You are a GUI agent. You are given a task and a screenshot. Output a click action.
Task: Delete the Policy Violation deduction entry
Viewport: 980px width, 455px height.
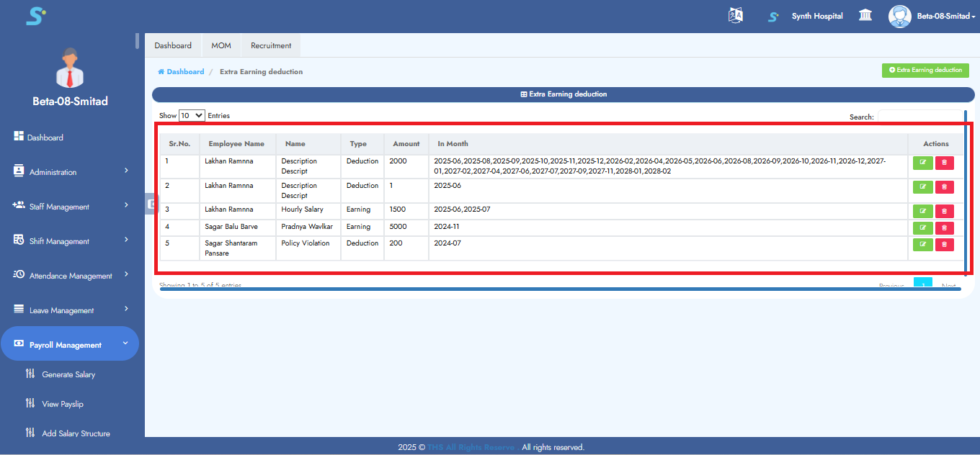(944, 245)
